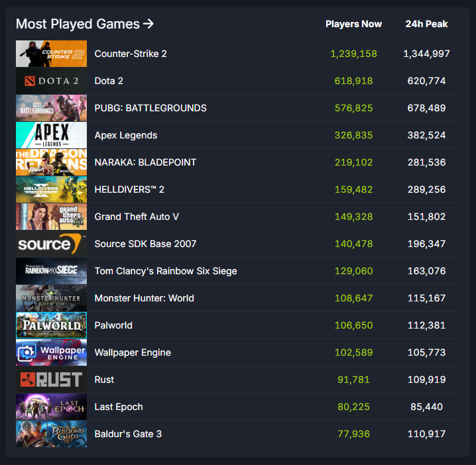Click the 91,781 players count
476x465 pixels.
pos(353,380)
